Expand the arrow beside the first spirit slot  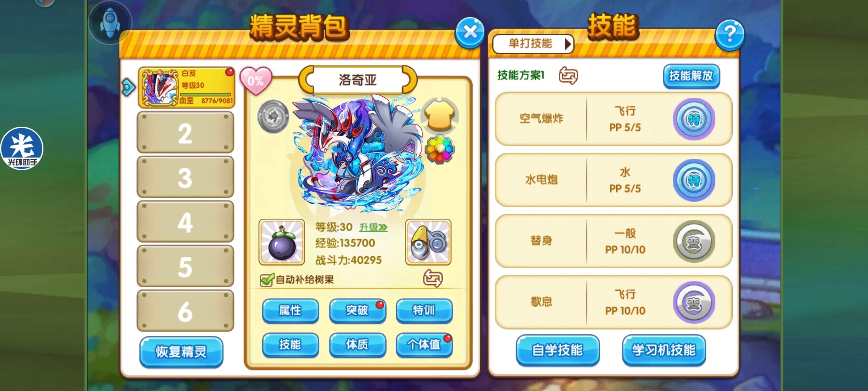click(128, 87)
